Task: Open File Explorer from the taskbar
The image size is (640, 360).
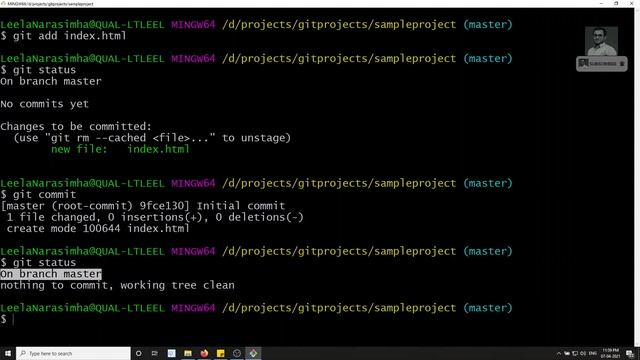Action: click(x=188, y=353)
